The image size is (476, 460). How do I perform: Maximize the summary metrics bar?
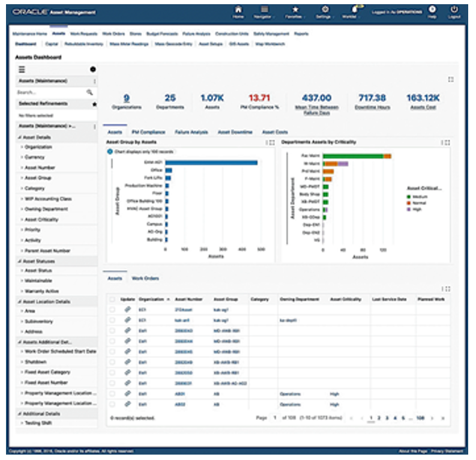point(451,79)
